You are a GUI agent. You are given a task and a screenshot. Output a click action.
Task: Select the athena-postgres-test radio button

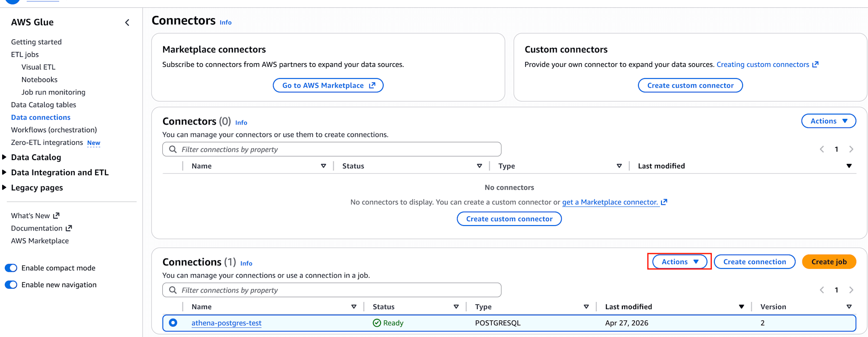point(173,323)
